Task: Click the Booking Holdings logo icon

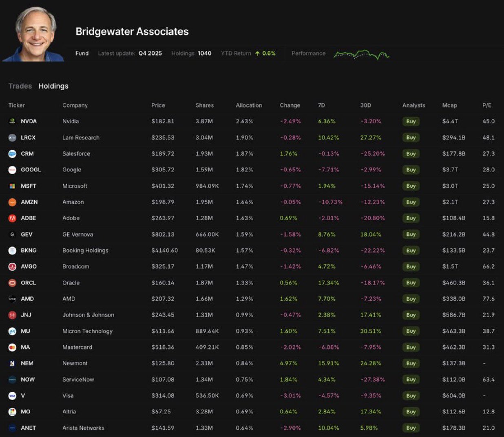Action: pos(12,251)
